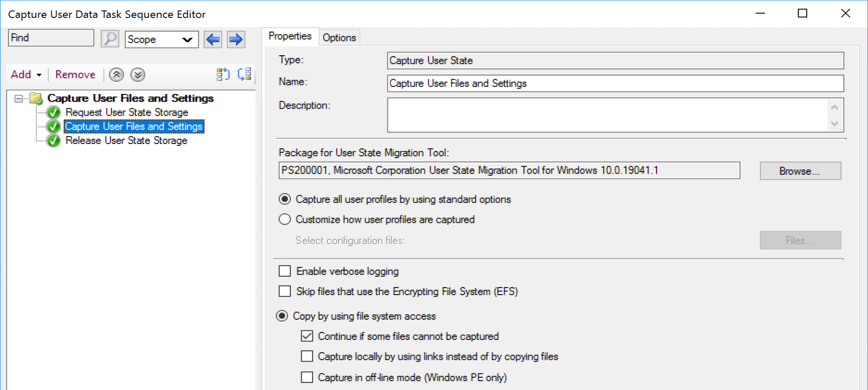Image resolution: width=868 pixels, height=390 pixels.
Task: Click the blue left arrow icon
Action: click(x=213, y=39)
